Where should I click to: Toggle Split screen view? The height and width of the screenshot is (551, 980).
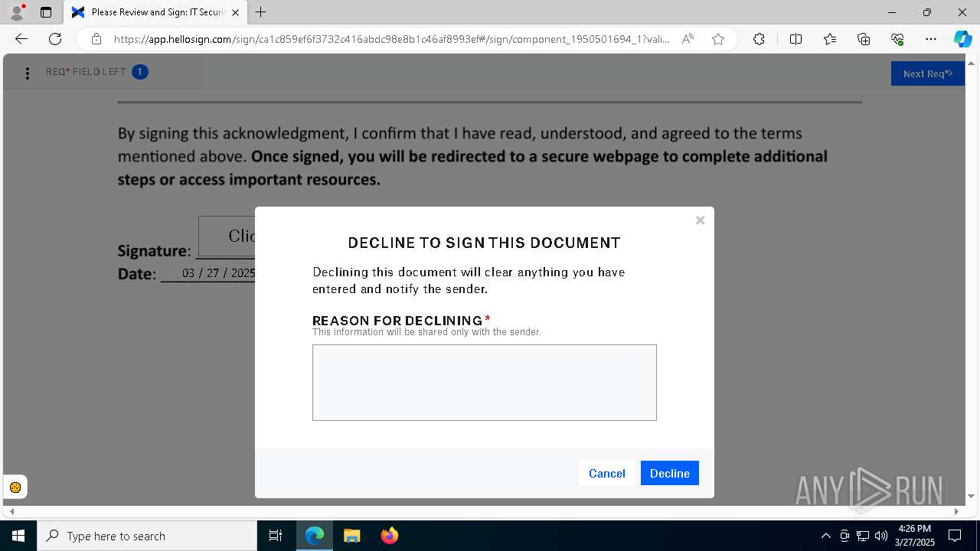795,39
